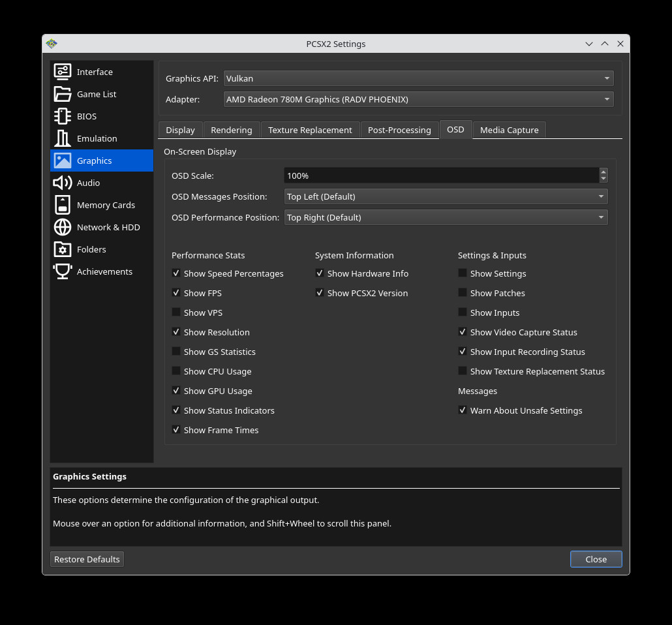672x625 pixels.
Task: Open the Audio speaker icon
Action: 63,183
